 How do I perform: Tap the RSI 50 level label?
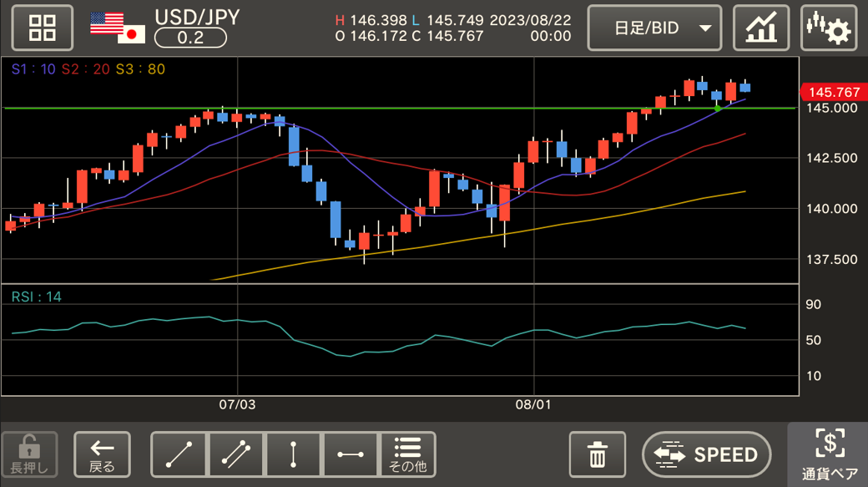[x=813, y=340]
